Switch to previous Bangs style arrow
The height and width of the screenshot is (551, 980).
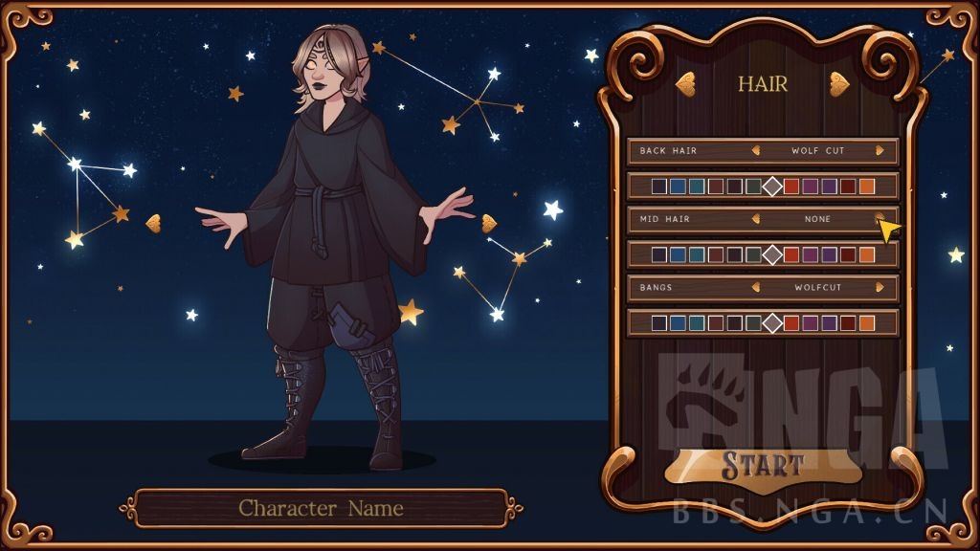click(x=756, y=287)
